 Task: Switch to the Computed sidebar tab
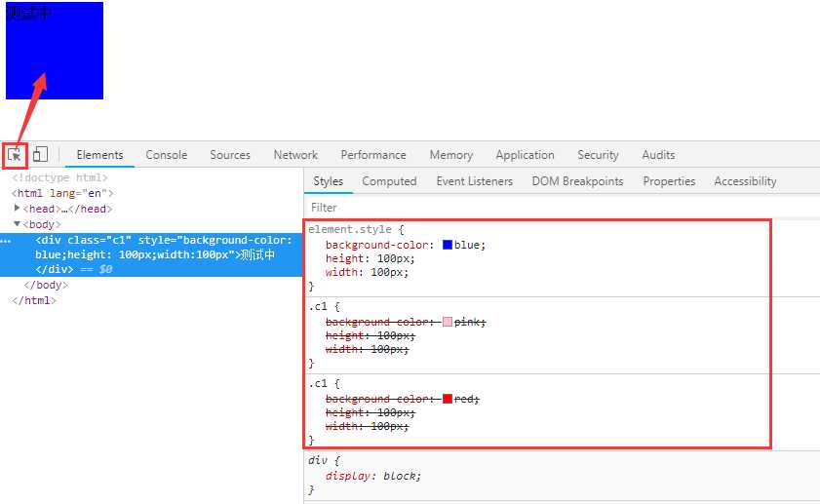point(389,181)
